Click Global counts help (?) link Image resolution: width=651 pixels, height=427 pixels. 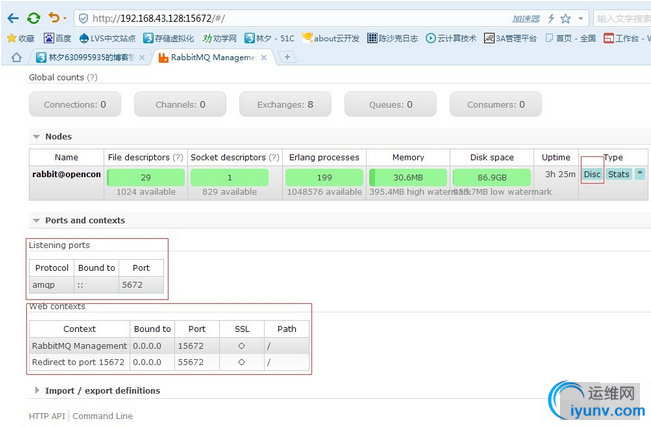pyautogui.click(x=92, y=77)
